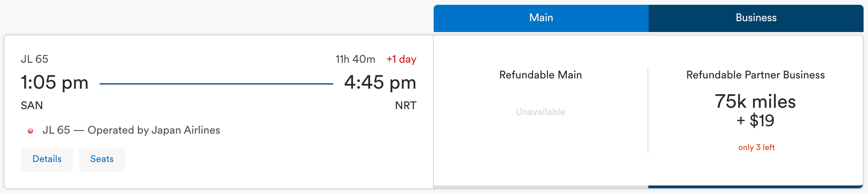Click the flight route line

[x=216, y=84]
